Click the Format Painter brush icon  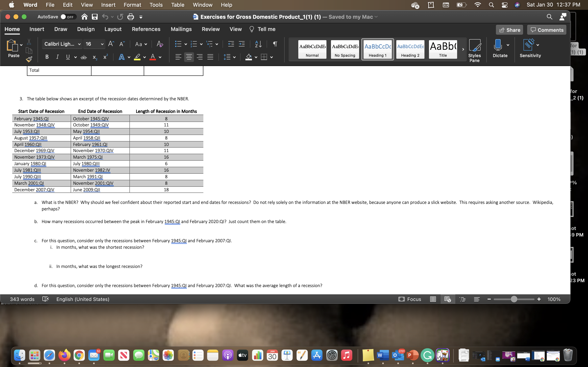[29, 59]
